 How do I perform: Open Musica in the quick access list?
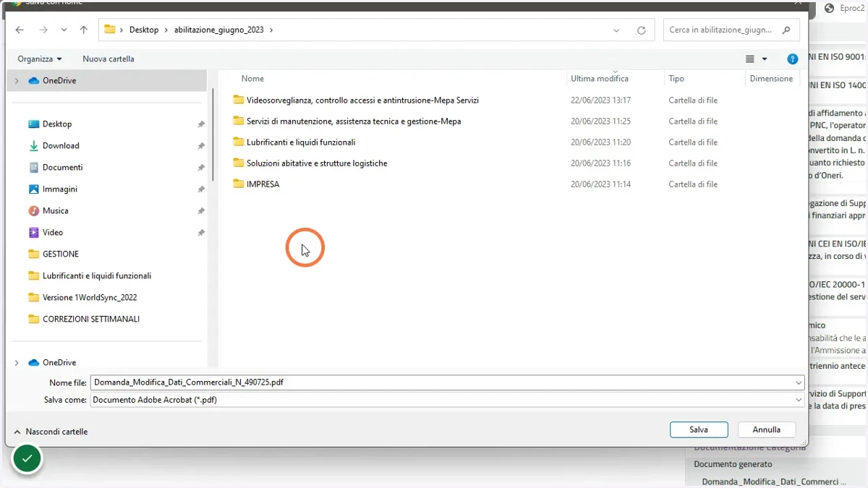[x=55, y=211]
